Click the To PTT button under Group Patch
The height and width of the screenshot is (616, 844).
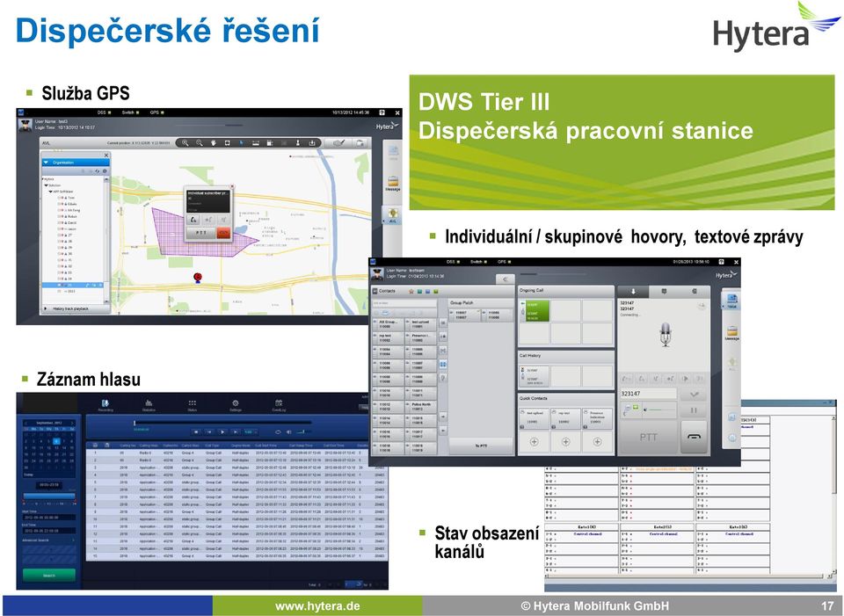coord(481,446)
